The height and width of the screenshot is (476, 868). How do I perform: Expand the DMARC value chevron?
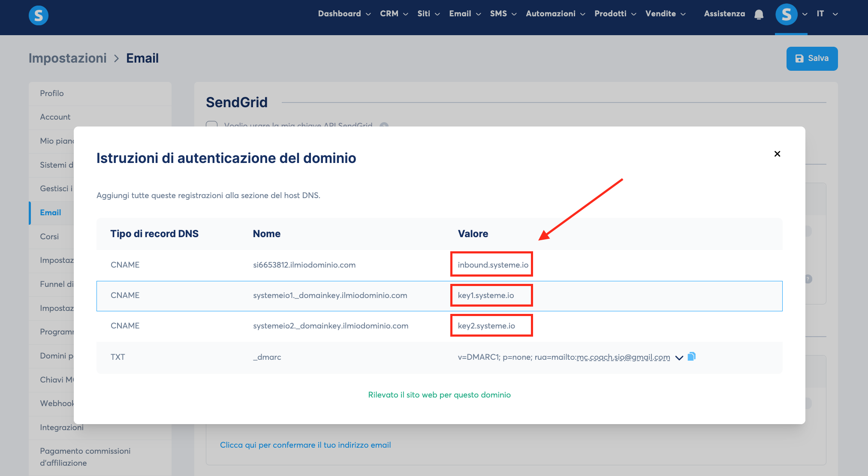(679, 358)
